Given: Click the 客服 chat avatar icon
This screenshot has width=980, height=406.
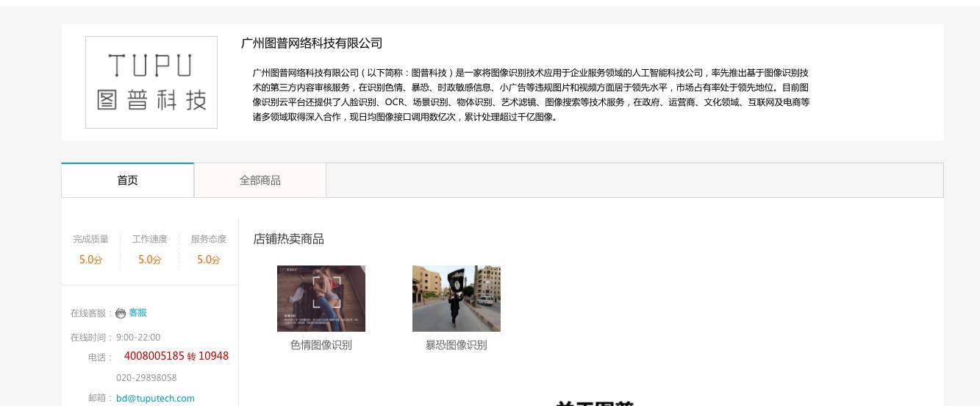Looking at the screenshot, I should click(x=121, y=313).
